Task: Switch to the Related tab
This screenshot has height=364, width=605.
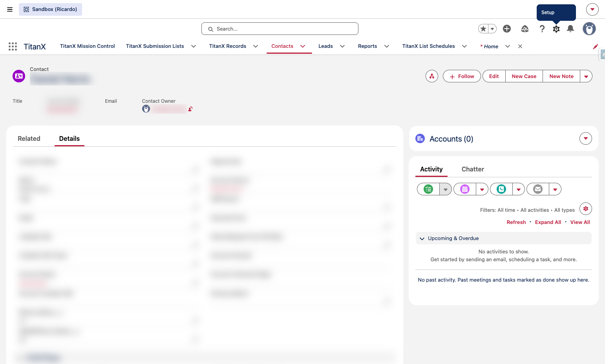Action: click(29, 138)
